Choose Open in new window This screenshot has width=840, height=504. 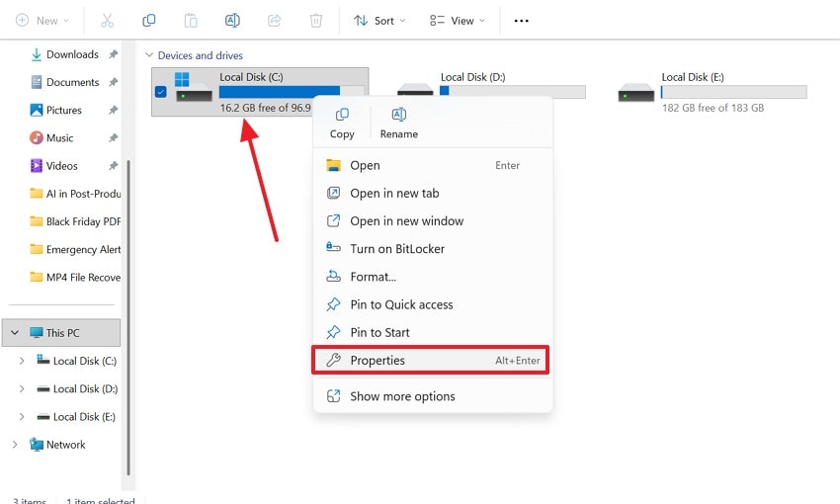click(x=432, y=221)
